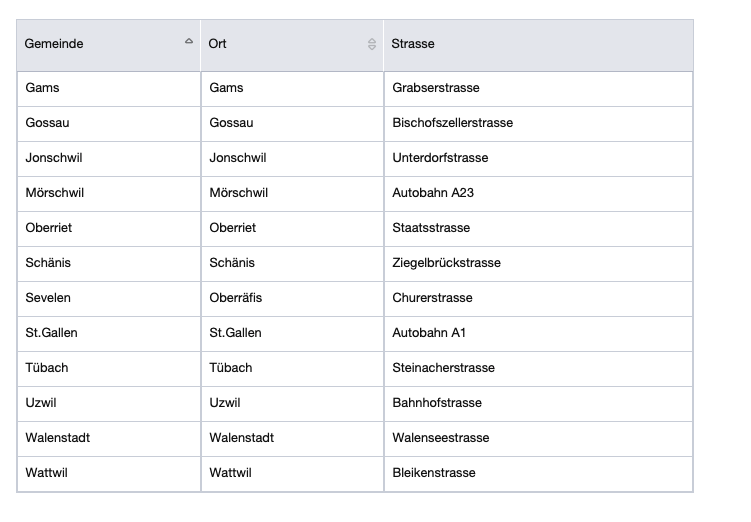The image size is (751, 522).
Task: Click the Walenseestrasse cell
Action: click(441, 438)
